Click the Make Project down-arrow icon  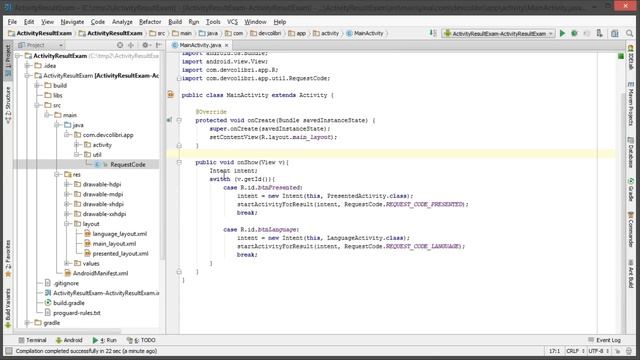(x=433, y=33)
